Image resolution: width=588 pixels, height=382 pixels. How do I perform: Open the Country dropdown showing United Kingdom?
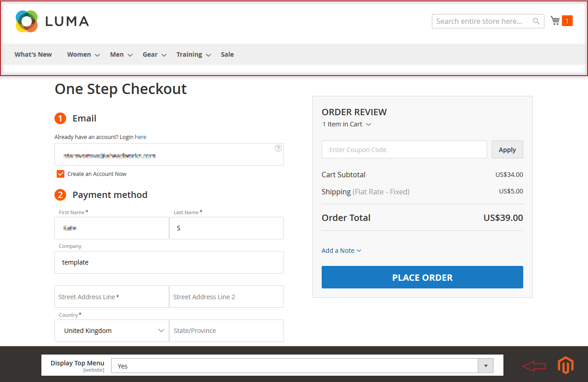pyautogui.click(x=112, y=331)
